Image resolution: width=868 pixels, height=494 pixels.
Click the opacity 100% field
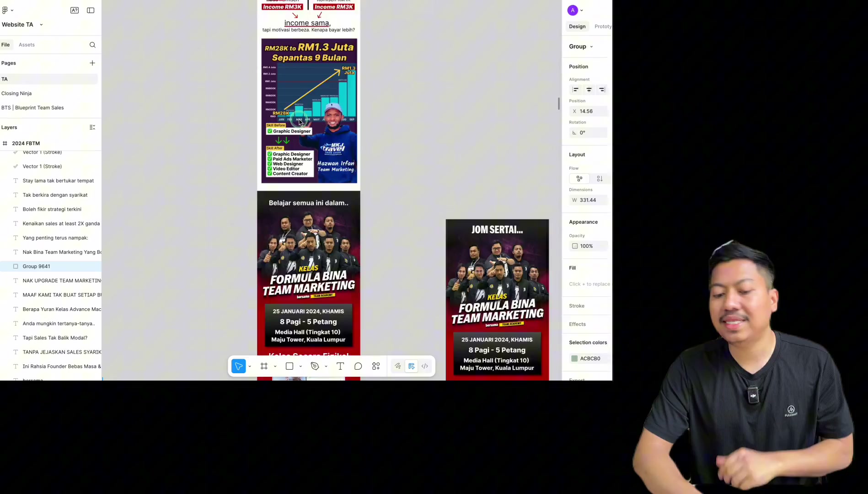(588, 246)
